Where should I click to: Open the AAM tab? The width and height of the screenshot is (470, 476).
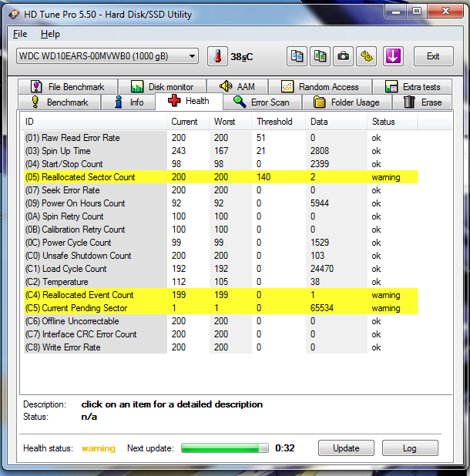click(x=237, y=87)
